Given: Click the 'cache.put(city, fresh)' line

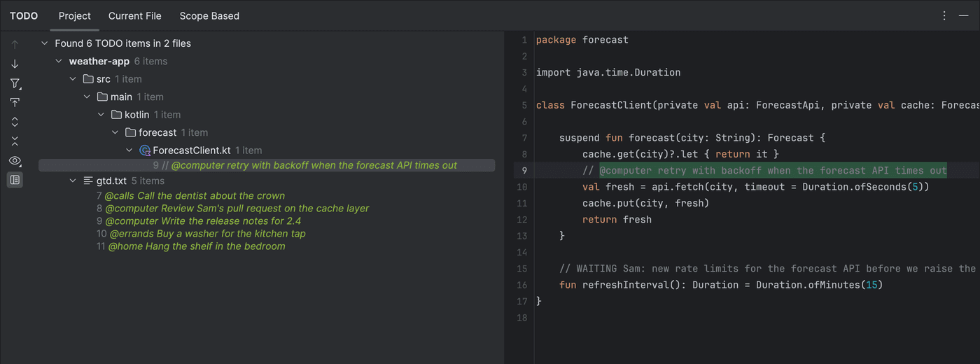Looking at the screenshot, I should tap(645, 203).
